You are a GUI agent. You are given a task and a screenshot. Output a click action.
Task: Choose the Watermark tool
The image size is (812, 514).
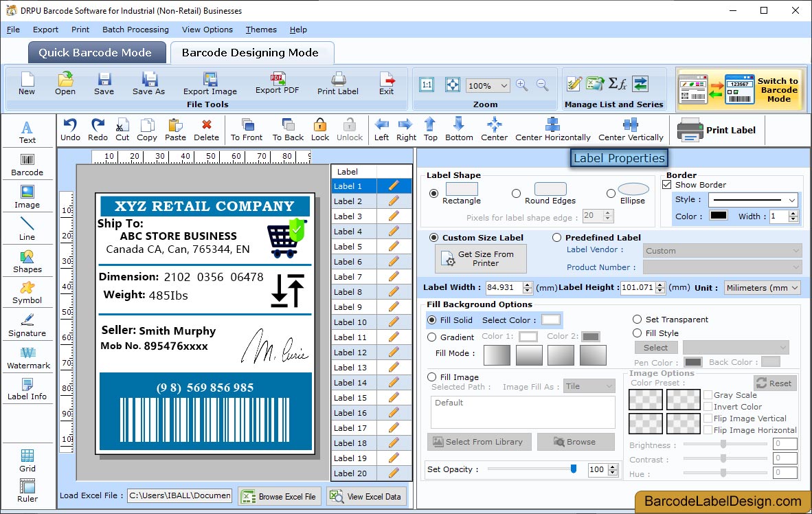(28, 358)
